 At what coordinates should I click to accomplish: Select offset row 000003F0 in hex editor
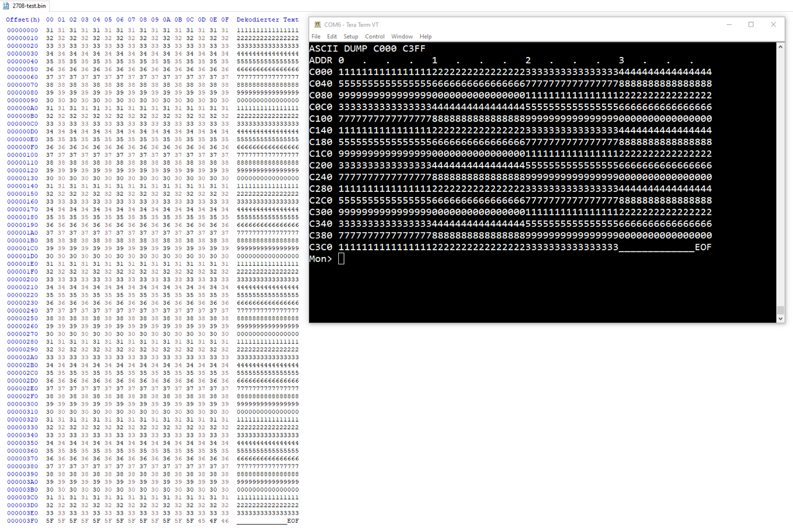[x=22, y=521]
